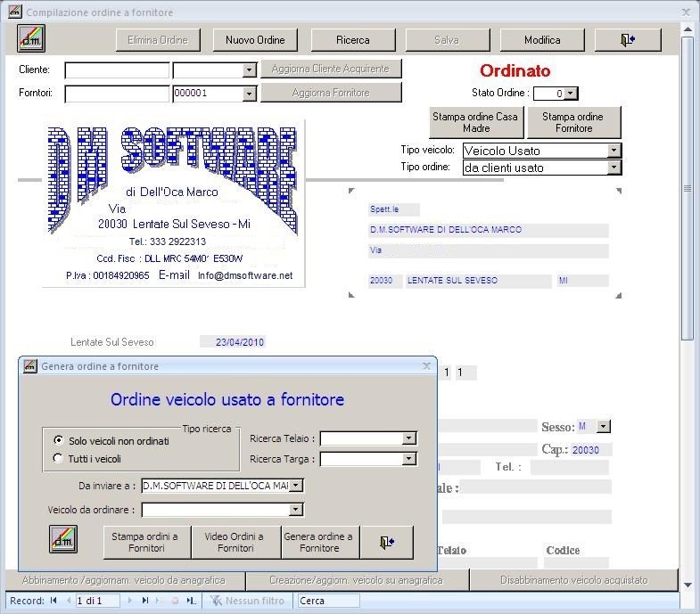Click Creazione/aggiorn. veicolo su anagrafica
Viewport: 700px width, 614px height.
pos(357,580)
